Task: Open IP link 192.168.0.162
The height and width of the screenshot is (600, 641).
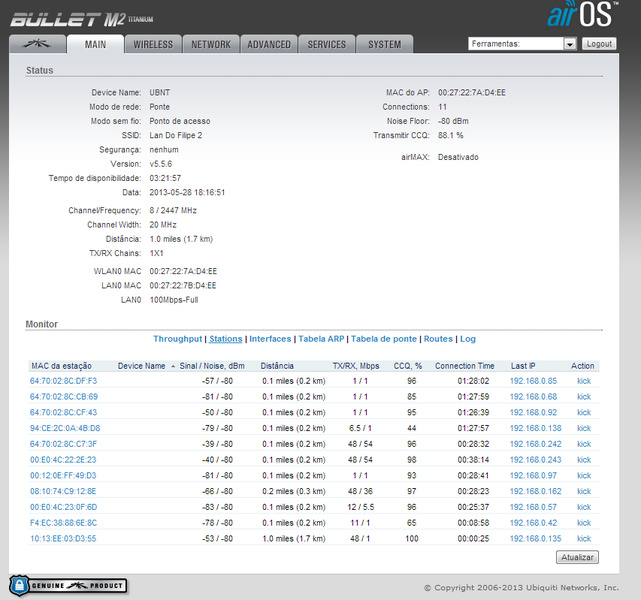Action: (536, 491)
